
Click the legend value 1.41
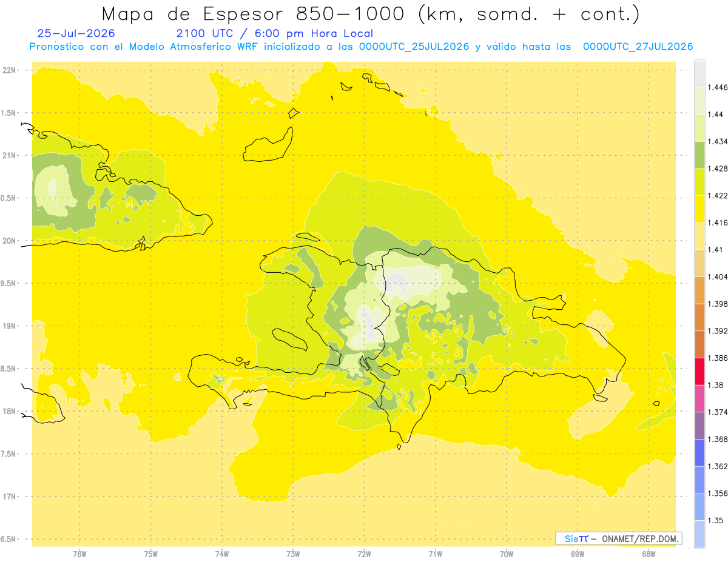point(716,249)
